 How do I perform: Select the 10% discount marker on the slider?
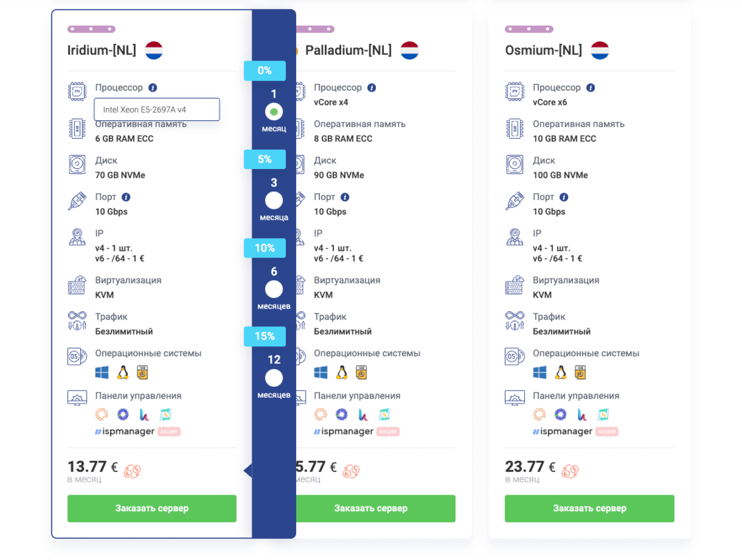click(x=265, y=248)
